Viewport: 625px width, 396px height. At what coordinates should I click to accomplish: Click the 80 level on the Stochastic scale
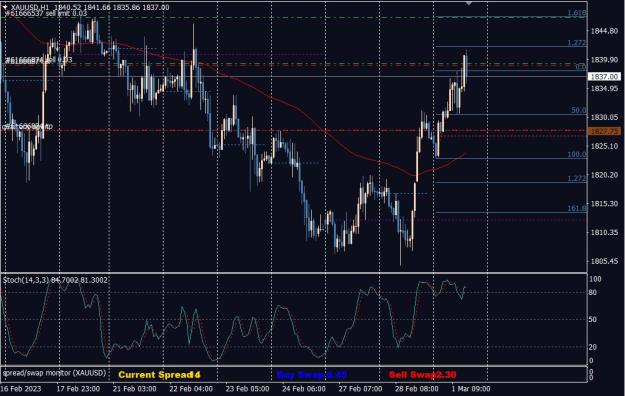593,292
